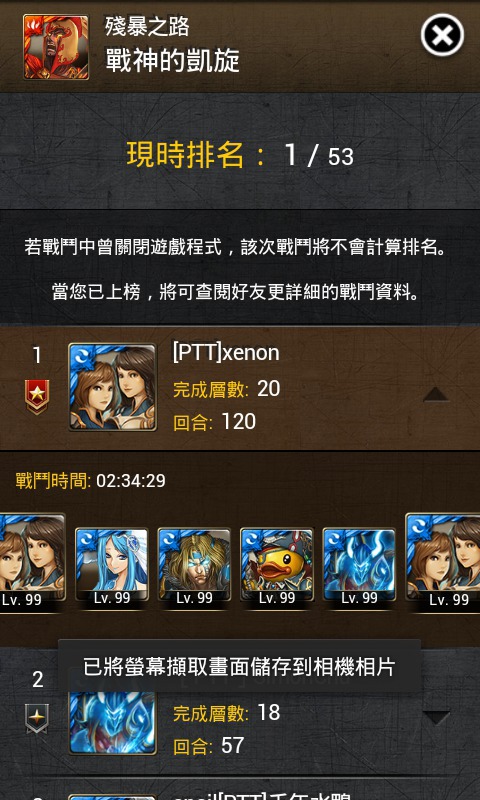Dismiss the screenshot saved toast message
The image size is (480, 800).
click(239, 667)
